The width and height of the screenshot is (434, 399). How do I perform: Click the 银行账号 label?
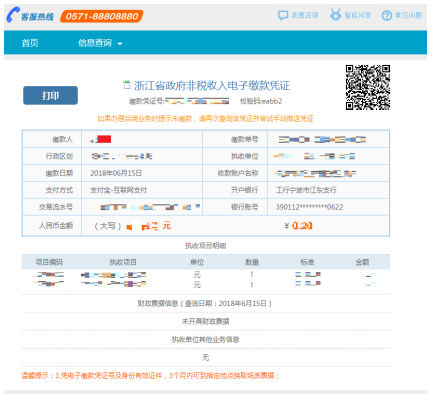click(245, 207)
